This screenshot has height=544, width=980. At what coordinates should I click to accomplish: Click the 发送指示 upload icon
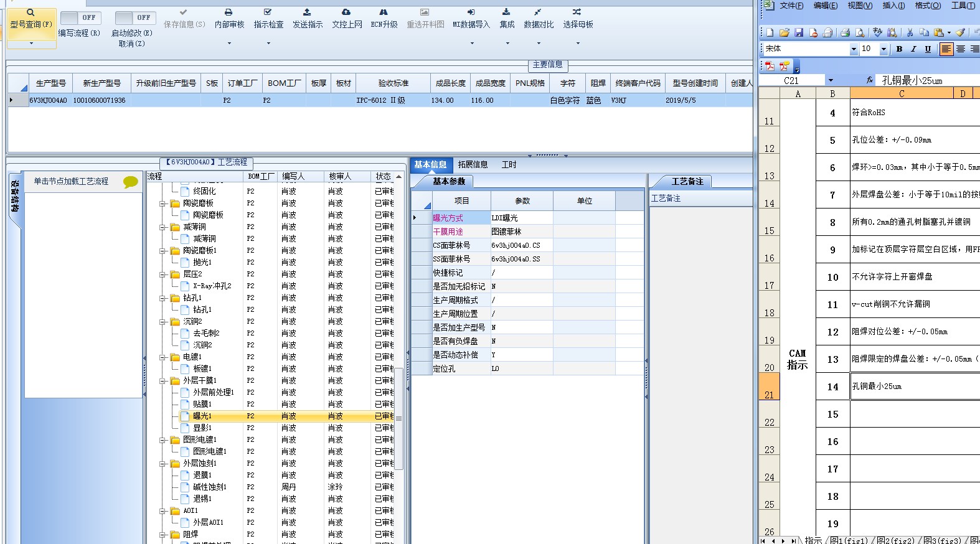click(x=307, y=12)
